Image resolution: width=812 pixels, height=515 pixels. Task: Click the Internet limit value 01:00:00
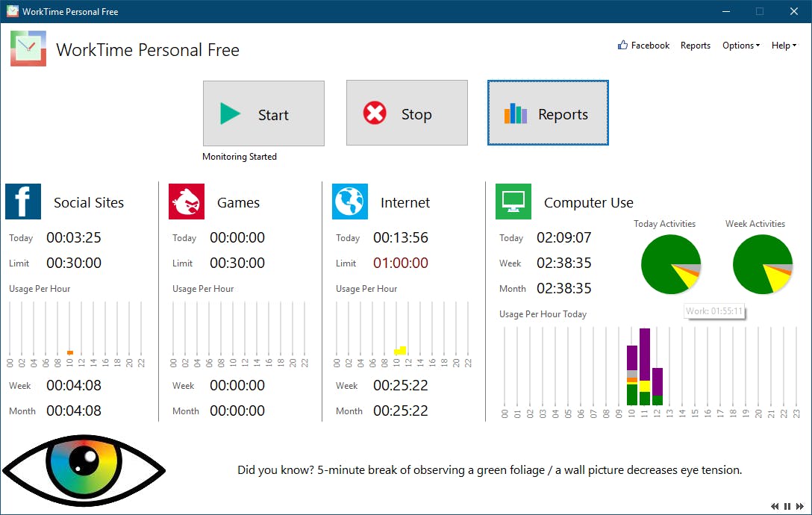tap(401, 263)
